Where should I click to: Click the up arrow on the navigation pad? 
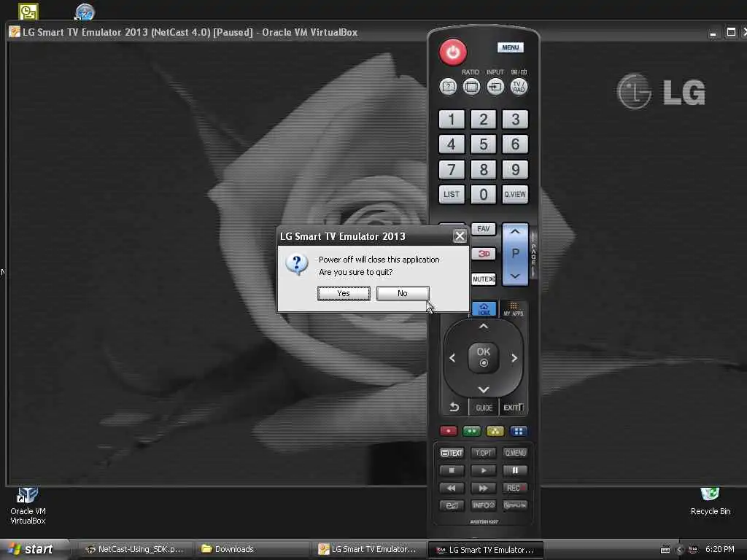click(483, 327)
